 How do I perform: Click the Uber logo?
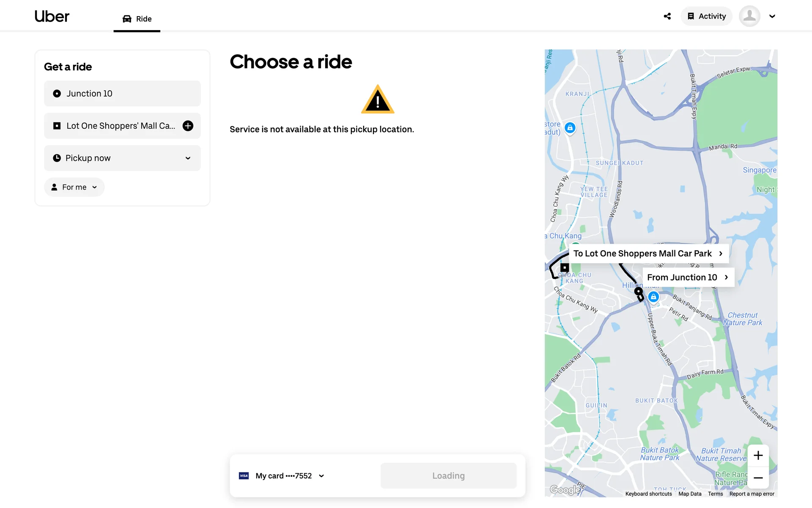tap(52, 17)
